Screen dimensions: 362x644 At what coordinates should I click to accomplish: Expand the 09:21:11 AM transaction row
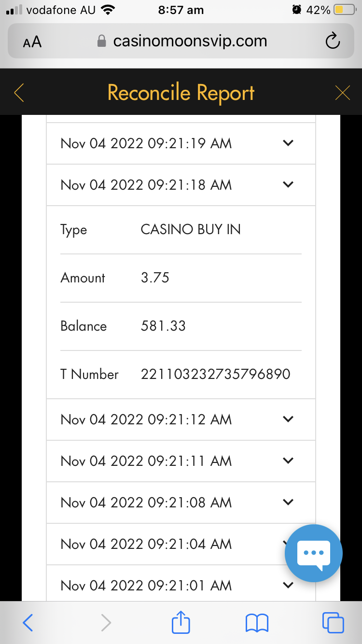pyautogui.click(x=288, y=461)
